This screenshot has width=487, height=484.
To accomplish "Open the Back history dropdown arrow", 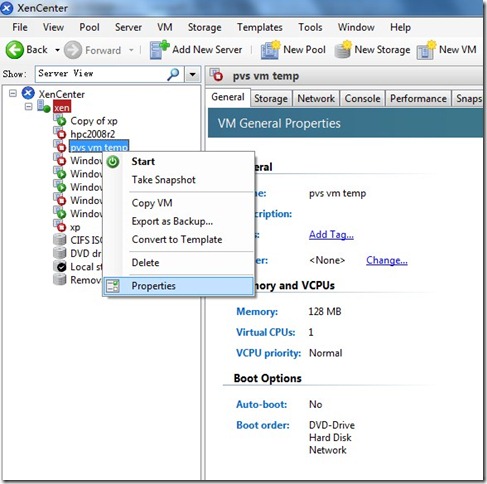I will tap(57, 50).
